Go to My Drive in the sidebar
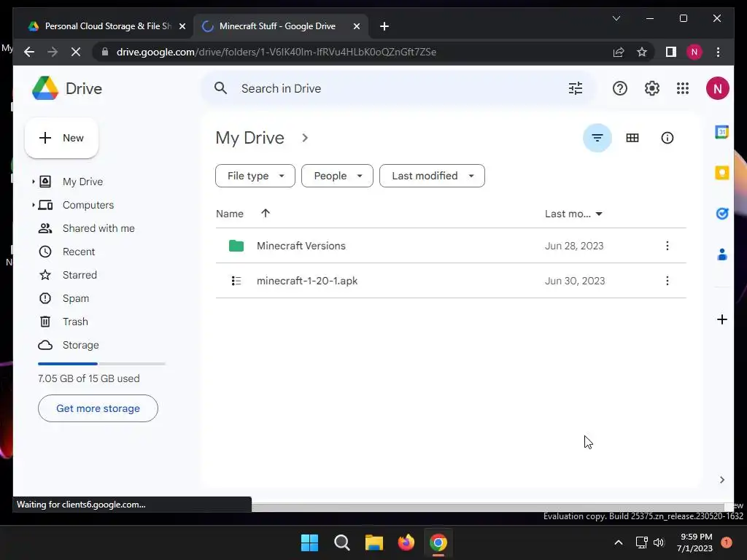 pyautogui.click(x=82, y=182)
